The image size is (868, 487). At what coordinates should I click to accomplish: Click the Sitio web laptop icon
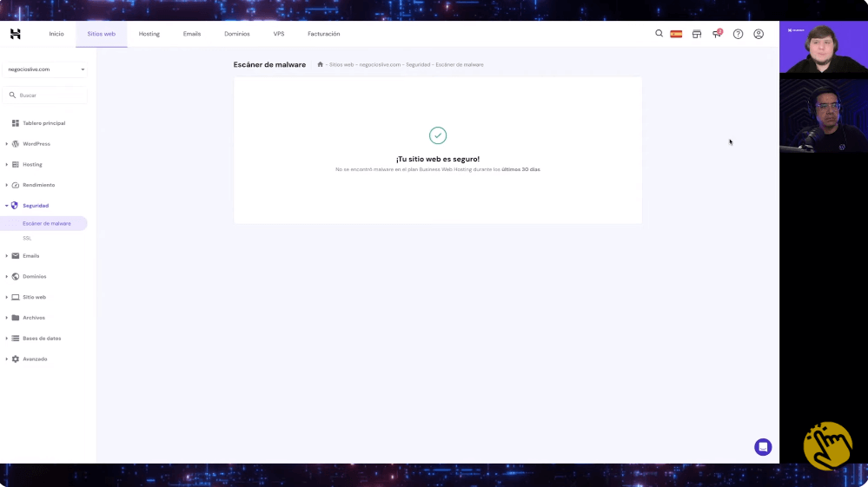coord(16,298)
